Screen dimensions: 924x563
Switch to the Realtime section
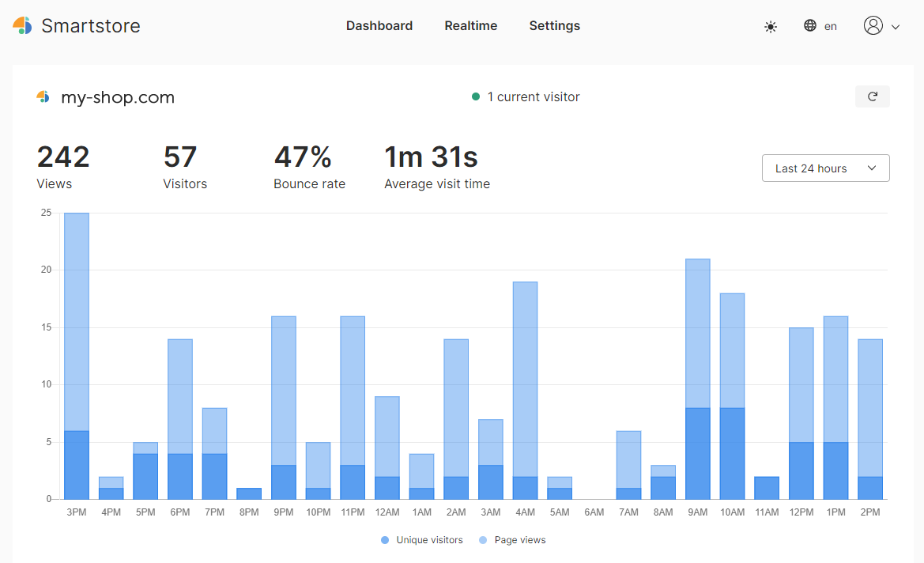tap(470, 25)
